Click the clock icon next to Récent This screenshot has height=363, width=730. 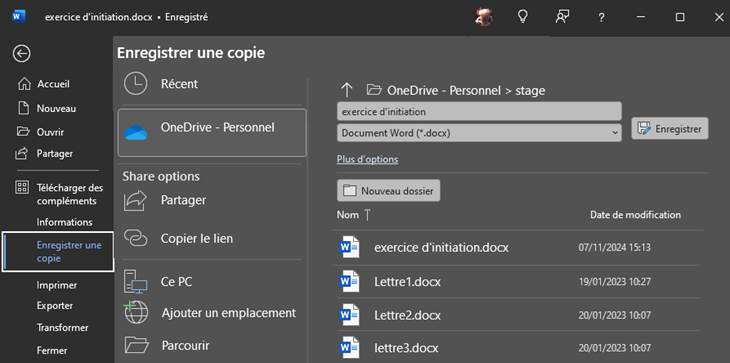click(x=135, y=84)
